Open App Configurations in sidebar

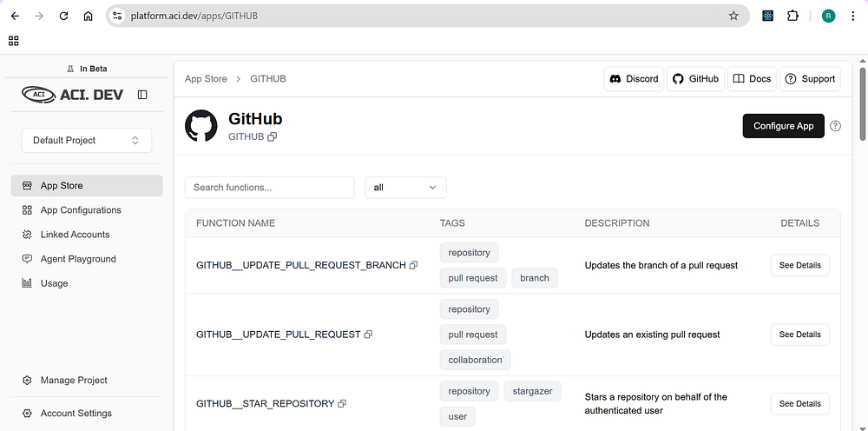(87, 210)
